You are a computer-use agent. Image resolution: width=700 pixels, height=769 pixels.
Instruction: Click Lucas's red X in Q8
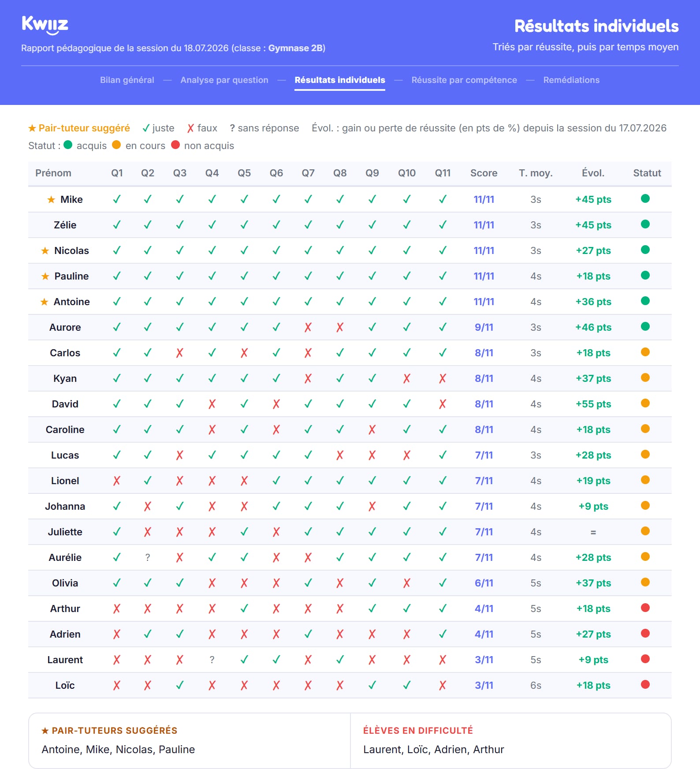(340, 455)
